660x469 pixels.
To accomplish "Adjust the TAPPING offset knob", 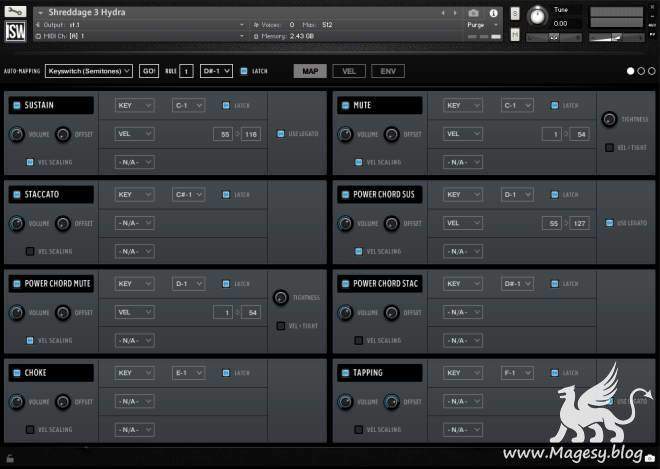I will (x=391, y=402).
